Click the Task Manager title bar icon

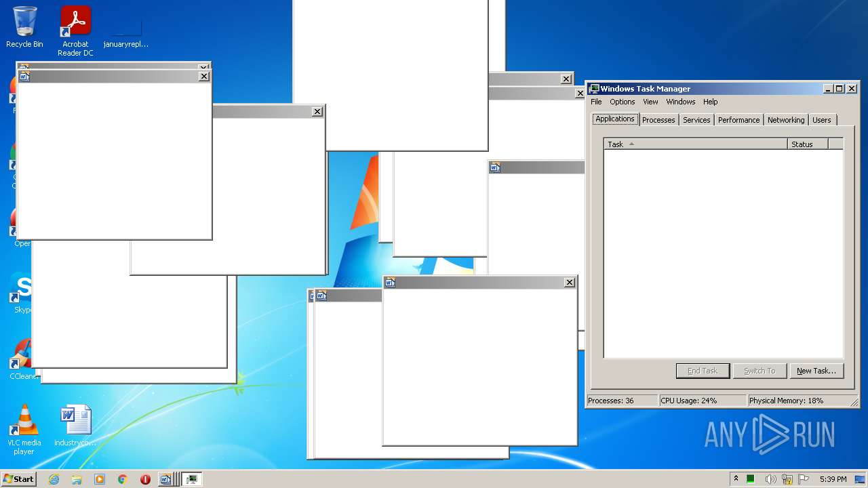point(594,89)
